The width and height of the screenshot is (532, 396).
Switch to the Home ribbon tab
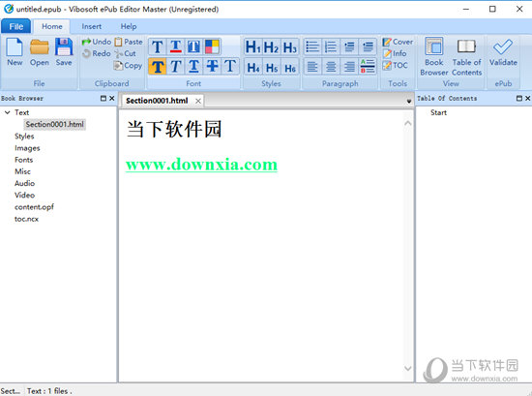click(52, 26)
